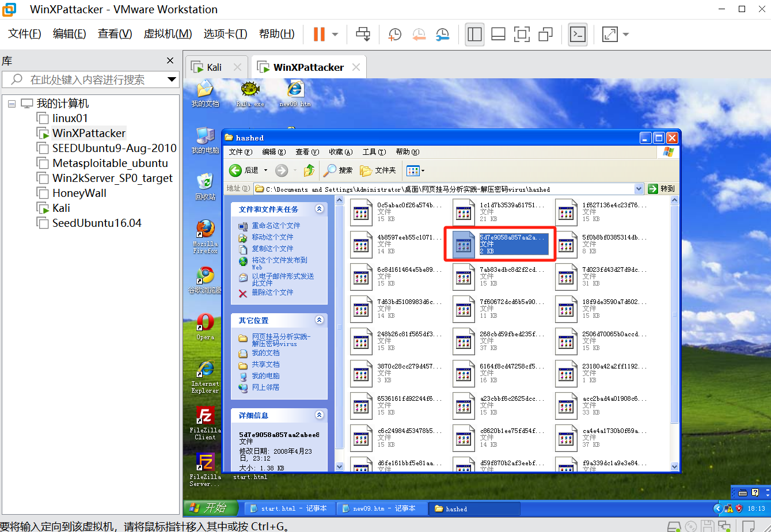The image size is (771, 532).
Task: Click the XP 开始 start button
Action: point(212,508)
